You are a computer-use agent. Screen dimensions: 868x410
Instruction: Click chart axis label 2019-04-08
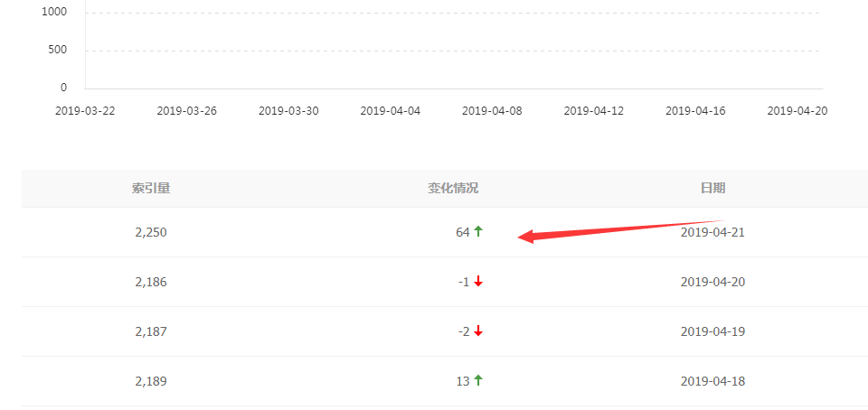(492, 110)
